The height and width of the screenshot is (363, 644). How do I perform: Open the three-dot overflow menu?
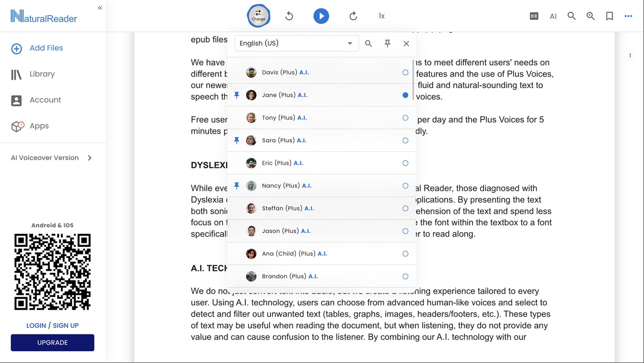click(x=628, y=16)
